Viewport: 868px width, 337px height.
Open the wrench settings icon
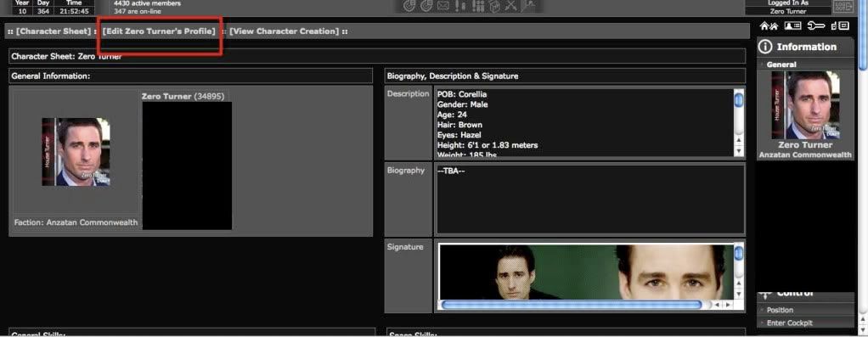point(816,25)
